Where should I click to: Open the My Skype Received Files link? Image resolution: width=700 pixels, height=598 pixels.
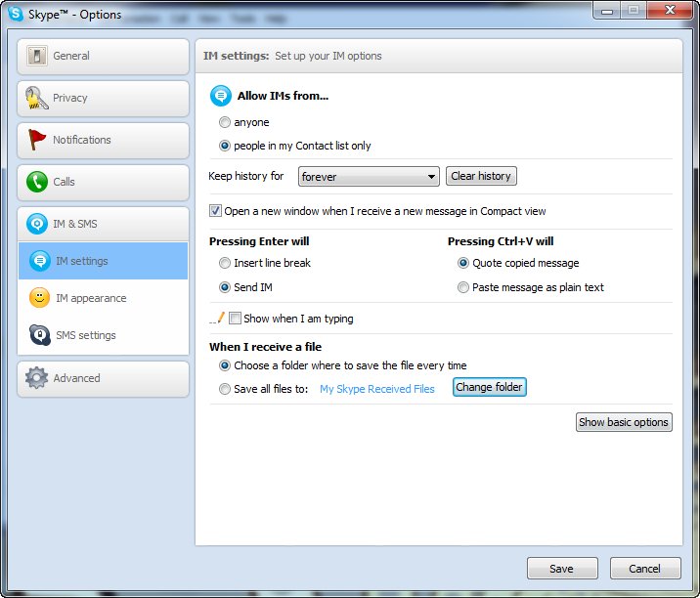[x=377, y=389]
